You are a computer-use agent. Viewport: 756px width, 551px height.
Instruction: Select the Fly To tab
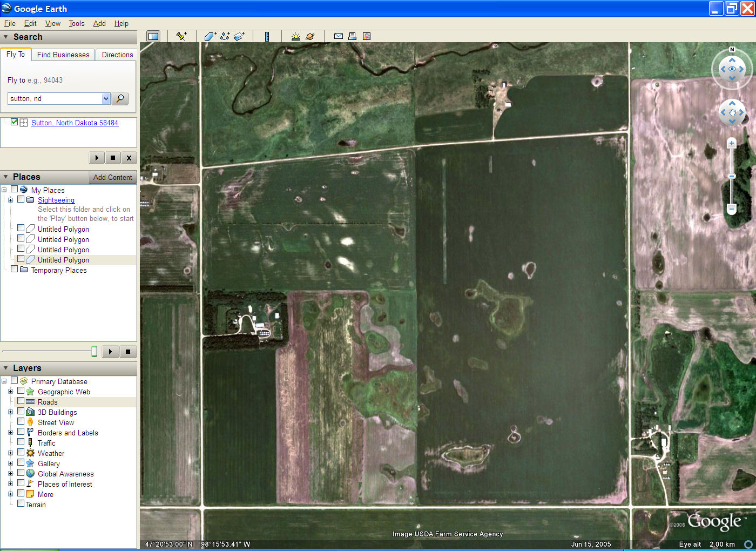(x=16, y=54)
